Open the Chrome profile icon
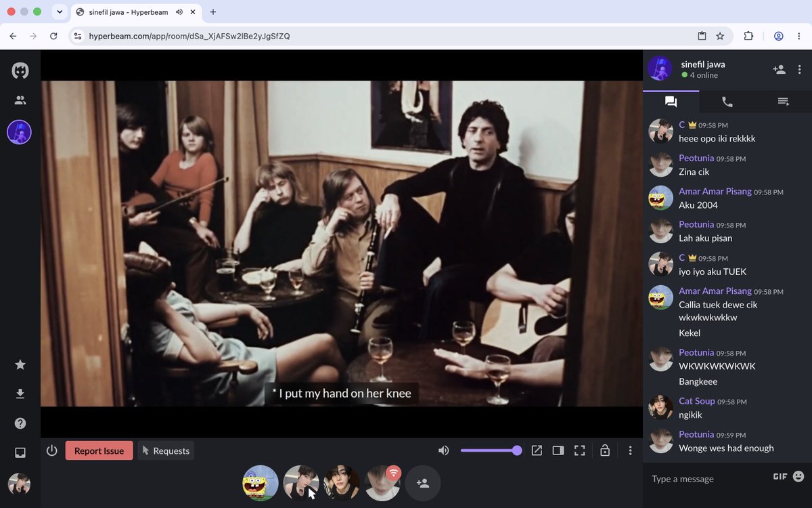Viewport: 812px width, 508px height. click(x=779, y=36)
